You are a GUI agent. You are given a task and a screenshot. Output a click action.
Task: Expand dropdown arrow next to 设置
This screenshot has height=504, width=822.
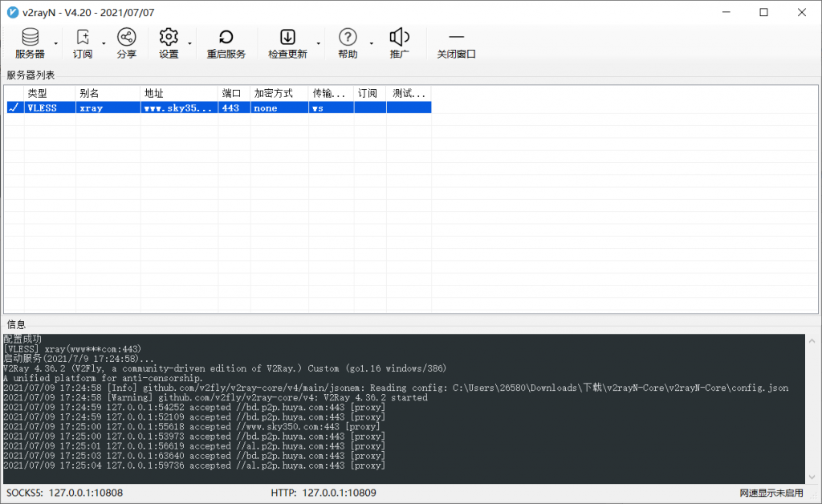(x=189, y=43)
